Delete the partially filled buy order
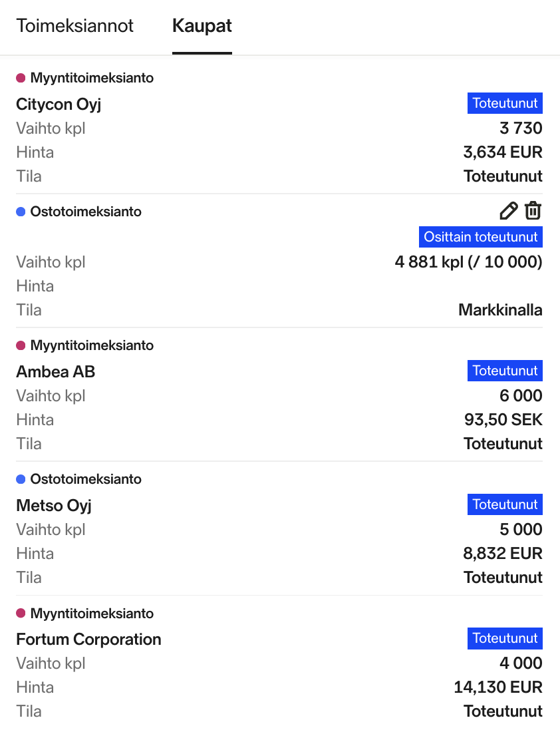The height and width of the screenshot is (740, 560). (x=533, y=210)
